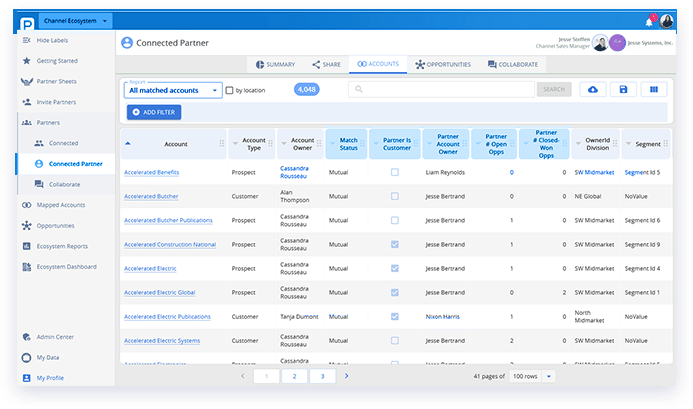
Task: Open Ecosystem Reports in sidebar
Action: click(62, 246)
